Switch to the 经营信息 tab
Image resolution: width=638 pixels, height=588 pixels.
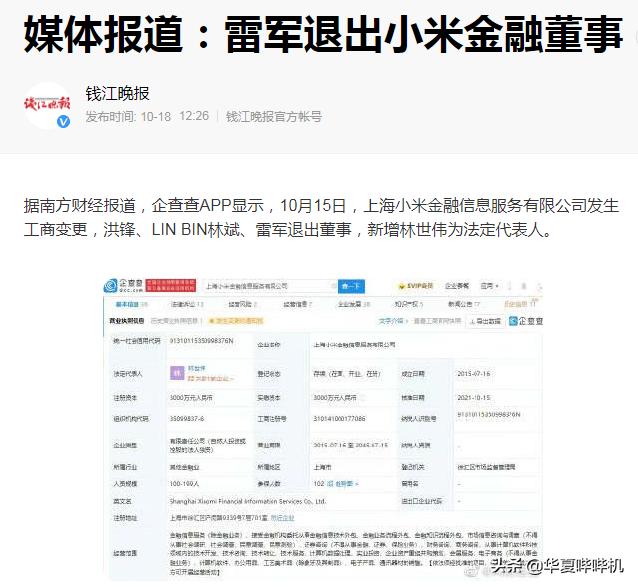point(298,304)
